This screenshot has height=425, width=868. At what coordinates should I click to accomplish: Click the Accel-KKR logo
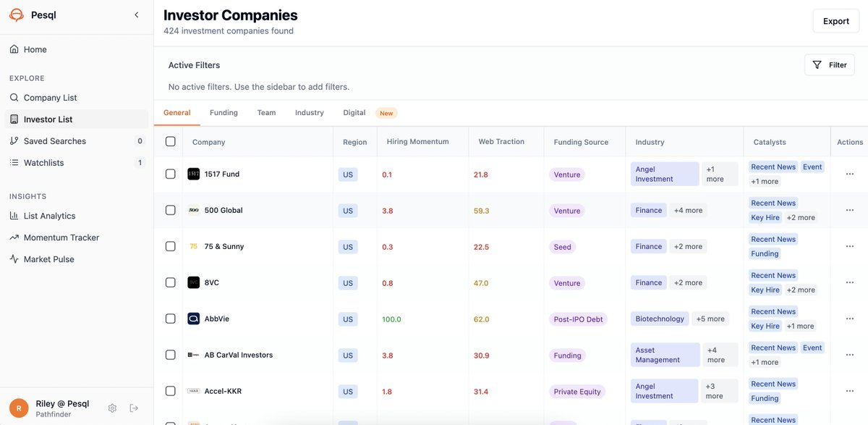click(x=193, y=391)
